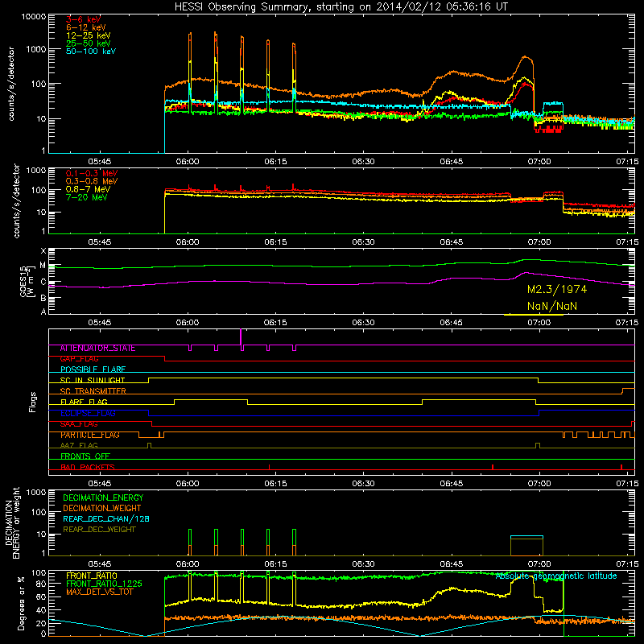Click the cyan '50-100 keV' legend entry

pos(91,52)
